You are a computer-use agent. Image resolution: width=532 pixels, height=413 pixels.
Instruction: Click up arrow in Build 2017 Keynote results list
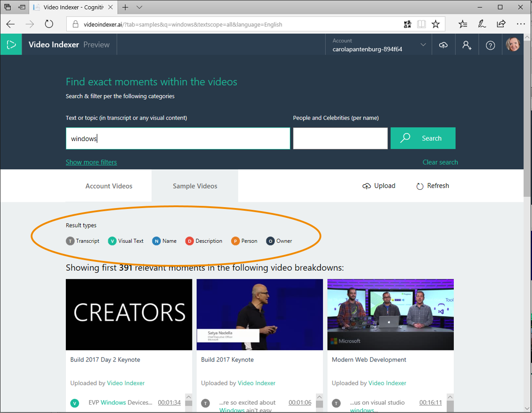[x=319, y=397]
